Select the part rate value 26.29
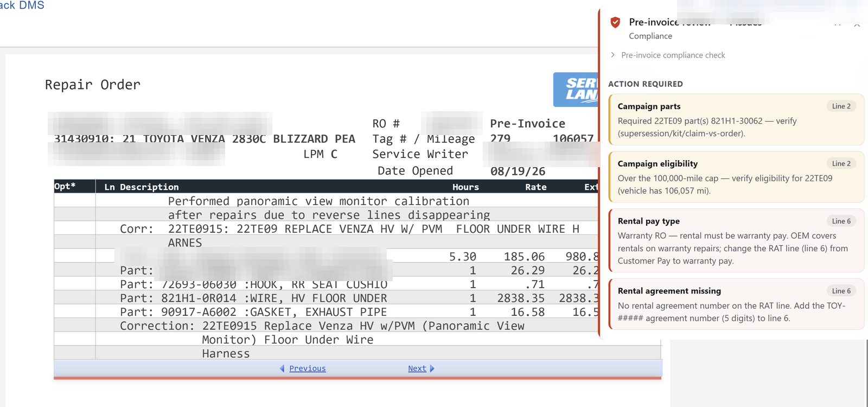Screen dimensions: 868x407 [527, 270]
